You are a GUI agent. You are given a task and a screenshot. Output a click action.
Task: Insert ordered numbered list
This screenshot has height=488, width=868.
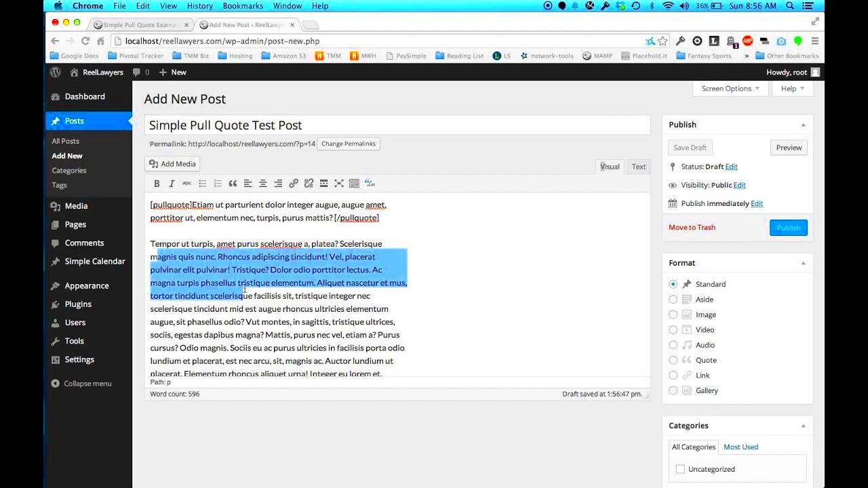pyautogui.click(x=218, y=184)
